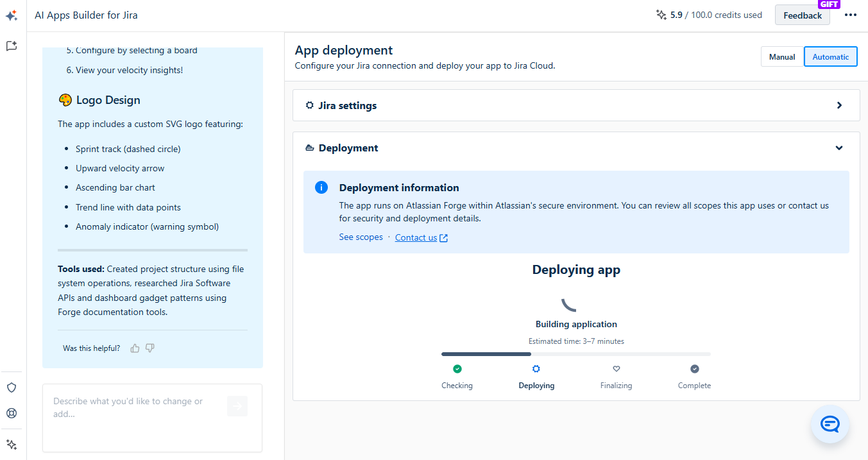Click the thumbs down feedback icon

150,348
